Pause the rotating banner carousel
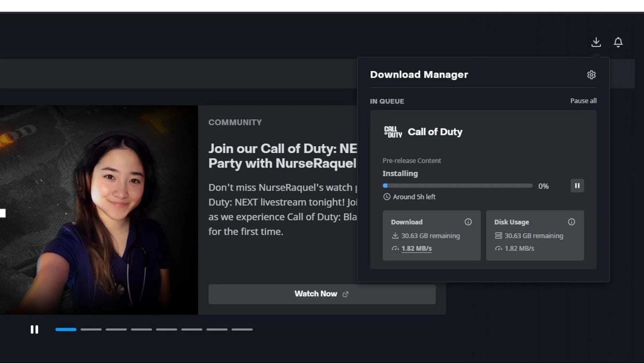644x363 pixels. pyautogui.click(x=35, y=329)
